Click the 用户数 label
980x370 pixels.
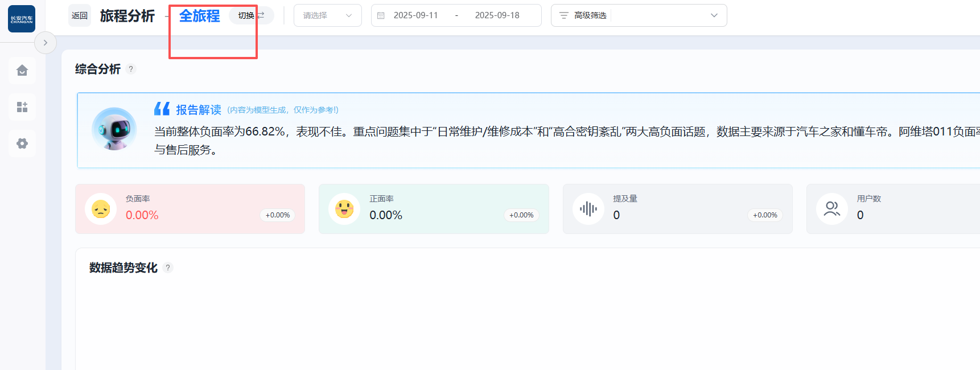click(x=869, y=199)
